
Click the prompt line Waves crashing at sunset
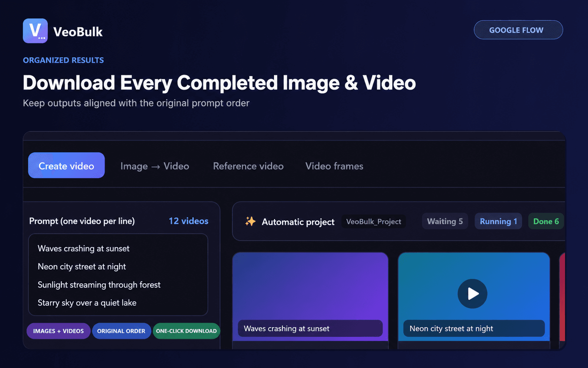click(84, 249)
